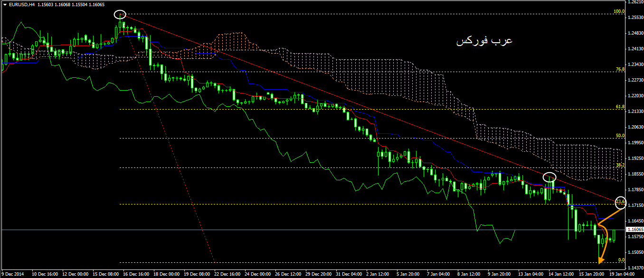Click the 15 Jan 20:00 time label
Image resolution: width=644 pixels, height=278 pixels.
coord(593,274)
